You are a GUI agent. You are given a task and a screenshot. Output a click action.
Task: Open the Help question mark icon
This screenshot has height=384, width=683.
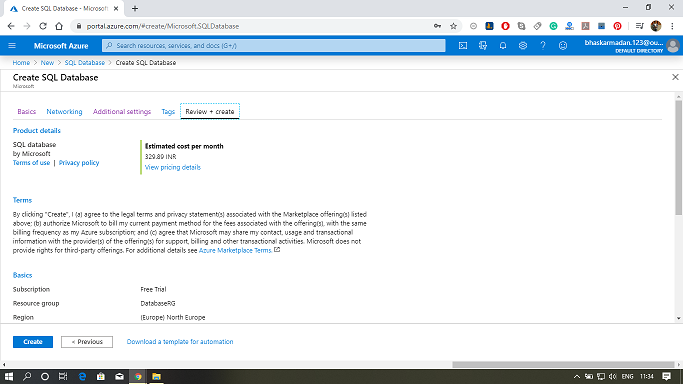tap(543, 46)
